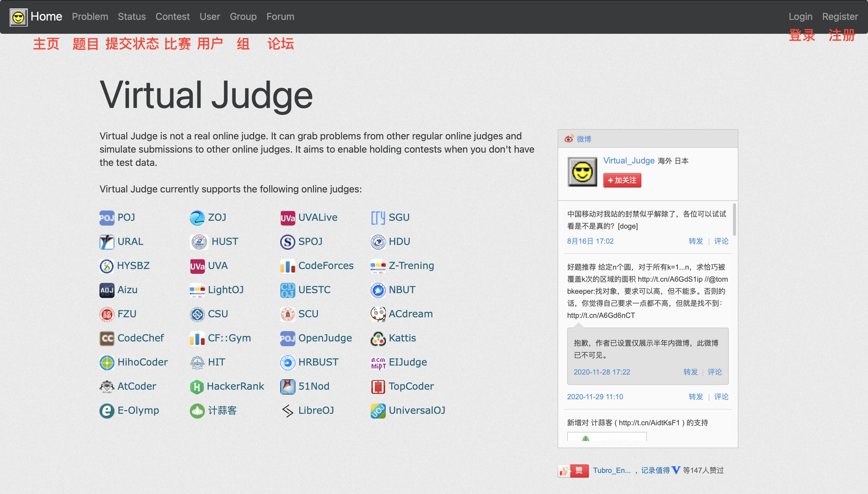
Task: Click the HackerRank green hexagon icon
Action: pos(197,387)
